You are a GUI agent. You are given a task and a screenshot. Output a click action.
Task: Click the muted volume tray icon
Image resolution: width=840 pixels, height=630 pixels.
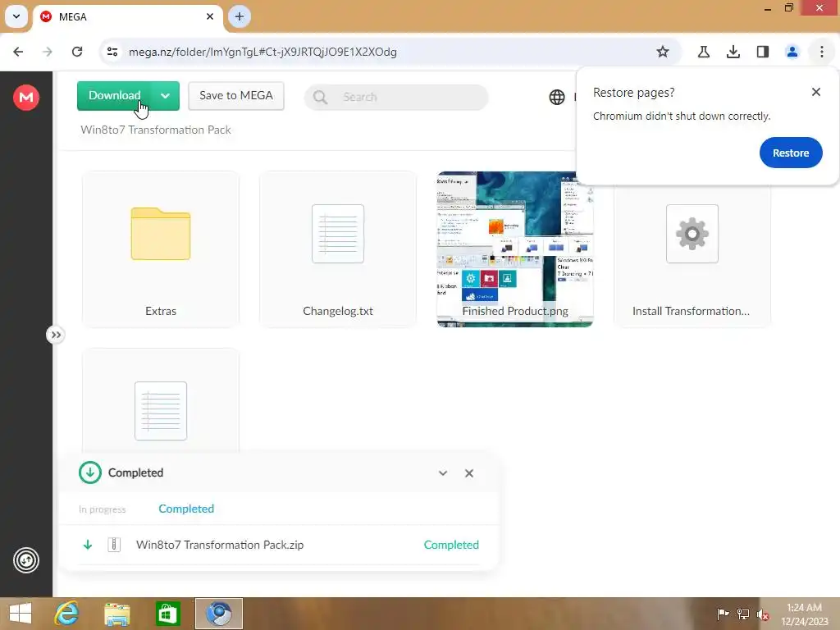click(763, 614)
